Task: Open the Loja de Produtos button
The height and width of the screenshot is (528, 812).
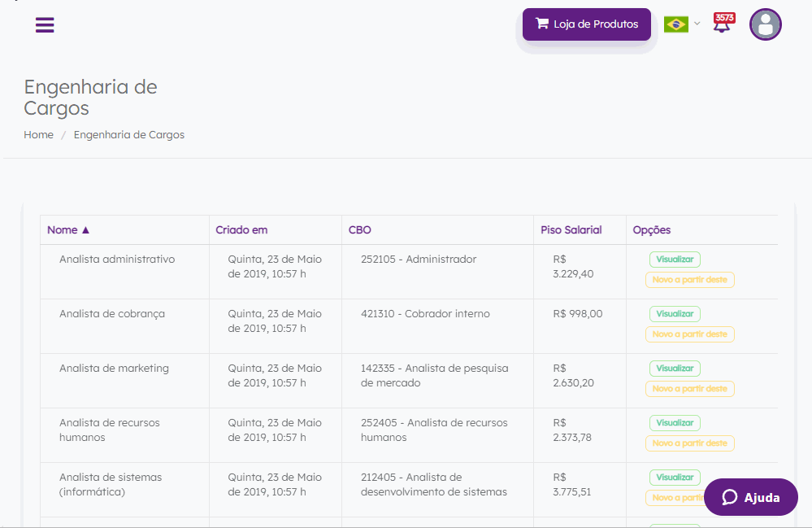Action: 587,24
